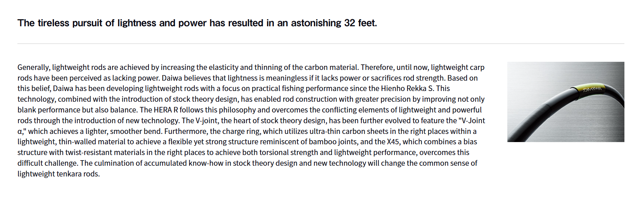
Task: Click the word "Generally" starting the paragraph
Action: click(x=33, y=67)
